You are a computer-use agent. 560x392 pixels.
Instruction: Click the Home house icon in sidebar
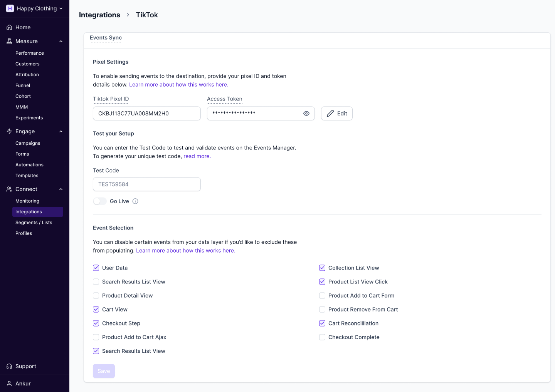pos(9,27)
